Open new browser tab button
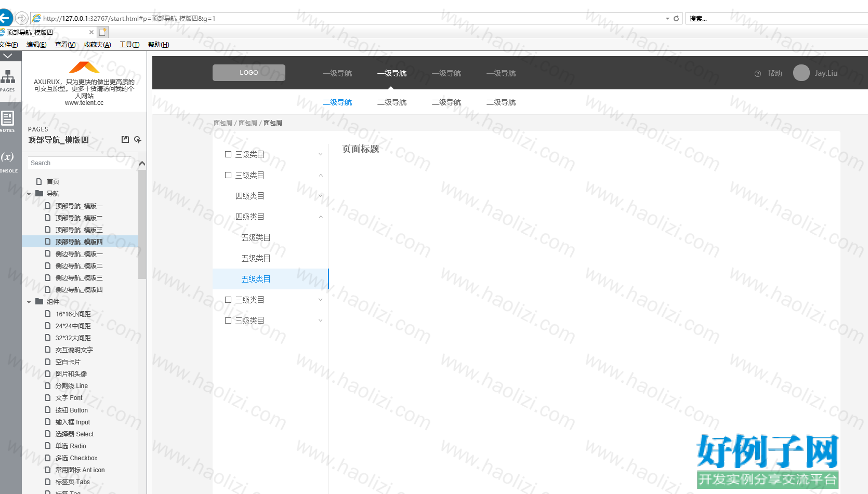 [103, 32]
